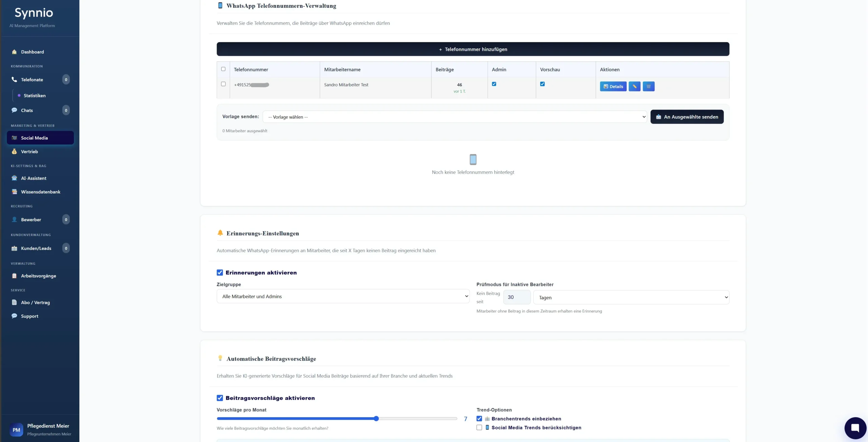This screenshot has width=868, height=442.
Task: Click the Vertrieb money bag icon
Action: pos(14,152)
